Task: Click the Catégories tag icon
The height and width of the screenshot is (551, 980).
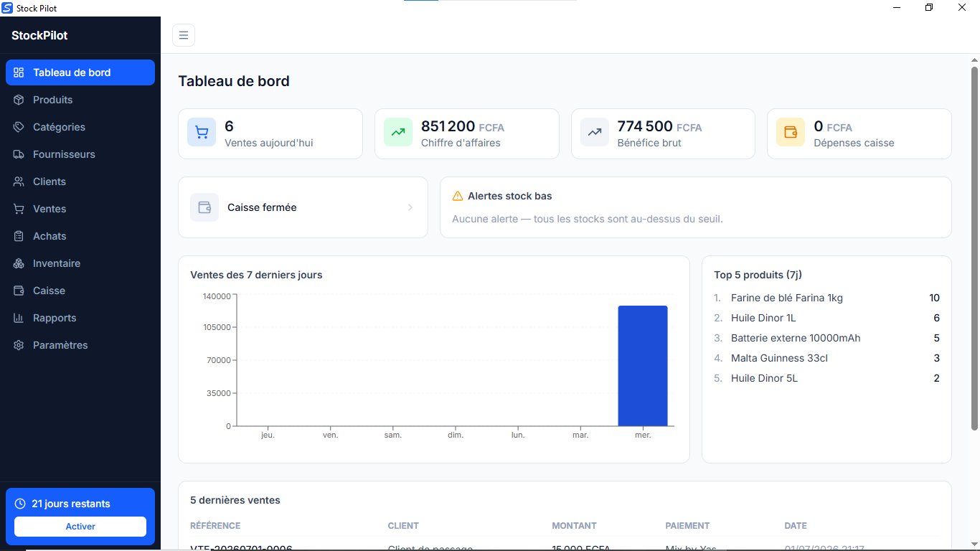Action: pos(19,127)
